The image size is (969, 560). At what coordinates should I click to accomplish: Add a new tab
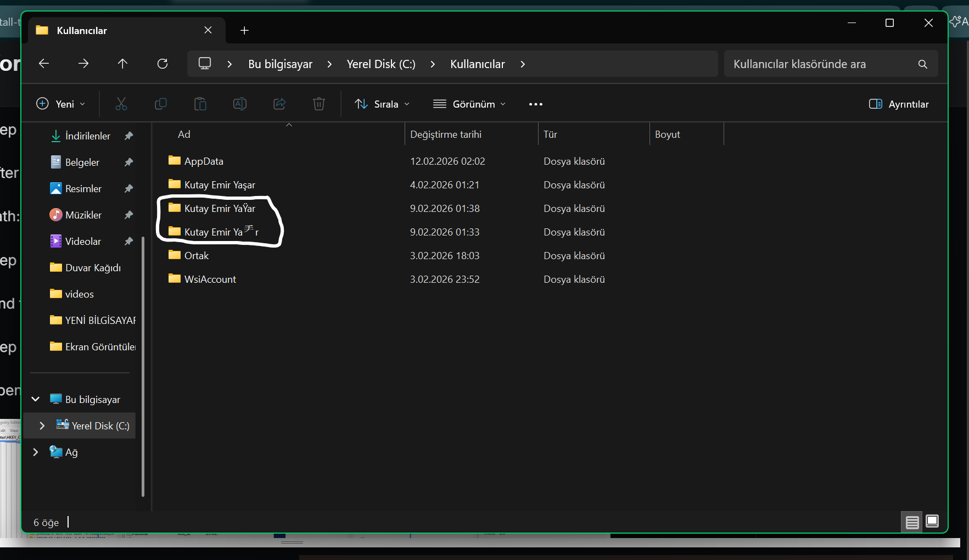click(245, 31)
